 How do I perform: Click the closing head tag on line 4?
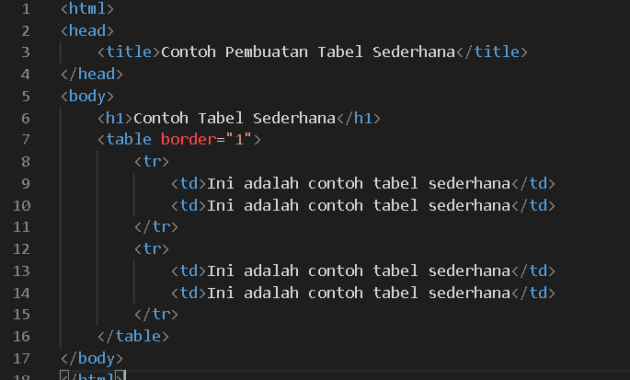pyautogui.click(x=92, y=74)
